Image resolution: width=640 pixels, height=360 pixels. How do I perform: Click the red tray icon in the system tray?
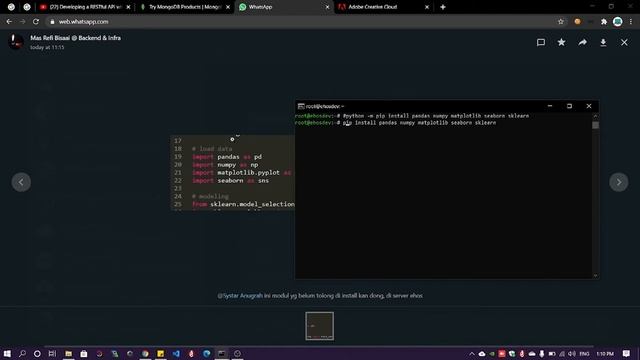[x=502, y=353]
